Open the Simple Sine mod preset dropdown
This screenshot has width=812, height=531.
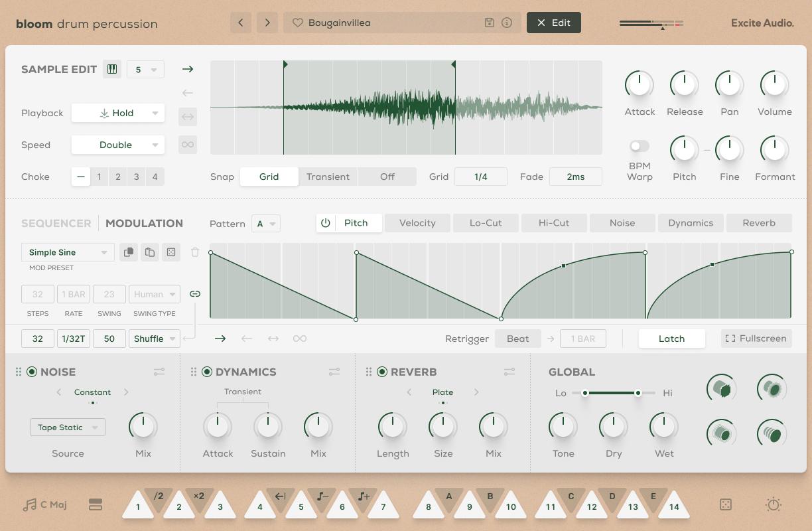coord(66,252)
